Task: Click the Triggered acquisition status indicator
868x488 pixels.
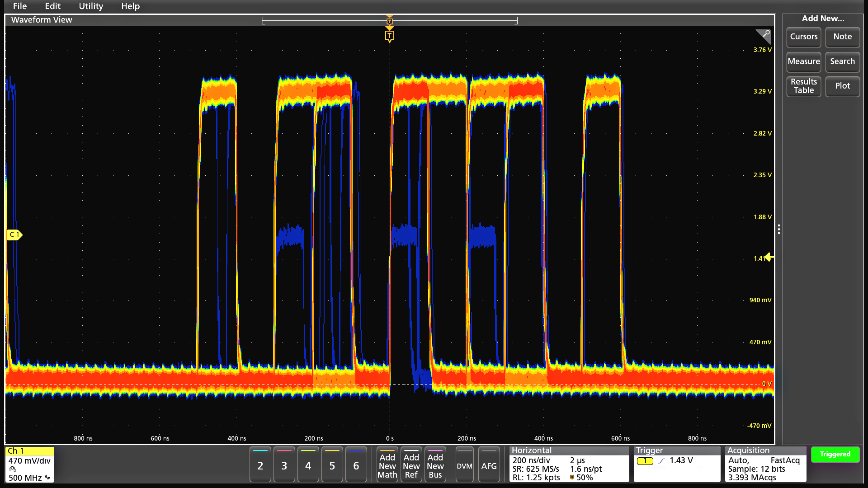Action: coord(835,454)
